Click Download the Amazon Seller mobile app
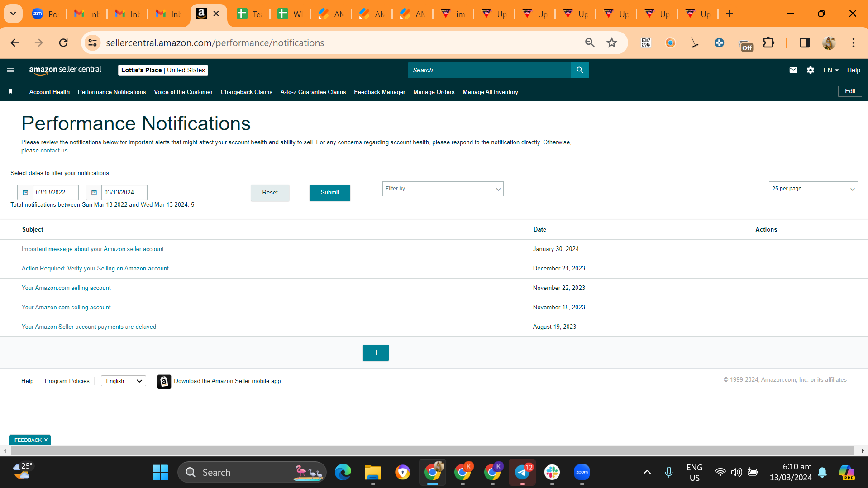Image resolution: width=868 pixels, height=488 pixels. [227, 381]
